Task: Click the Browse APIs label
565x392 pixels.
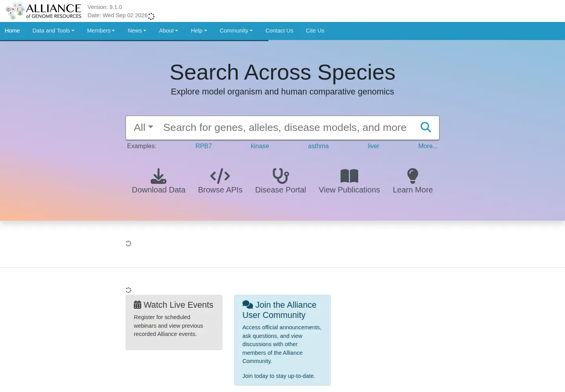Action: tap(220, 190)
